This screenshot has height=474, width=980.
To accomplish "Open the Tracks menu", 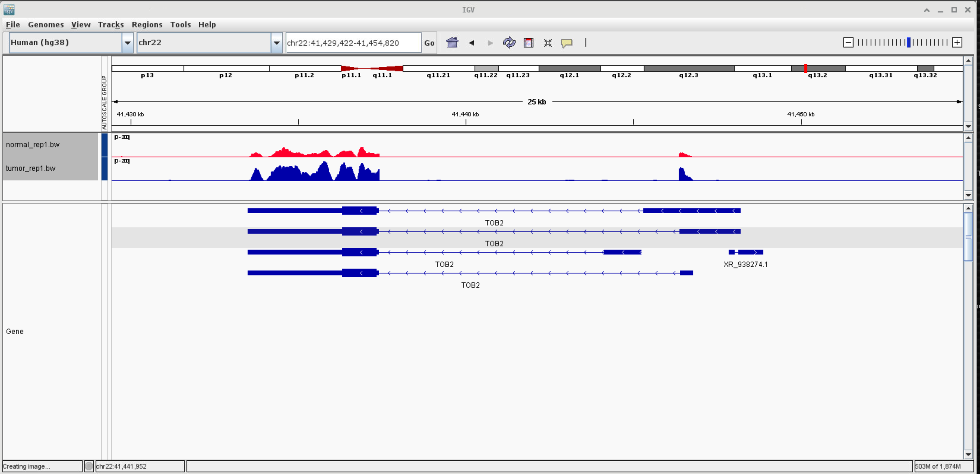I will [x=110, y=25].
